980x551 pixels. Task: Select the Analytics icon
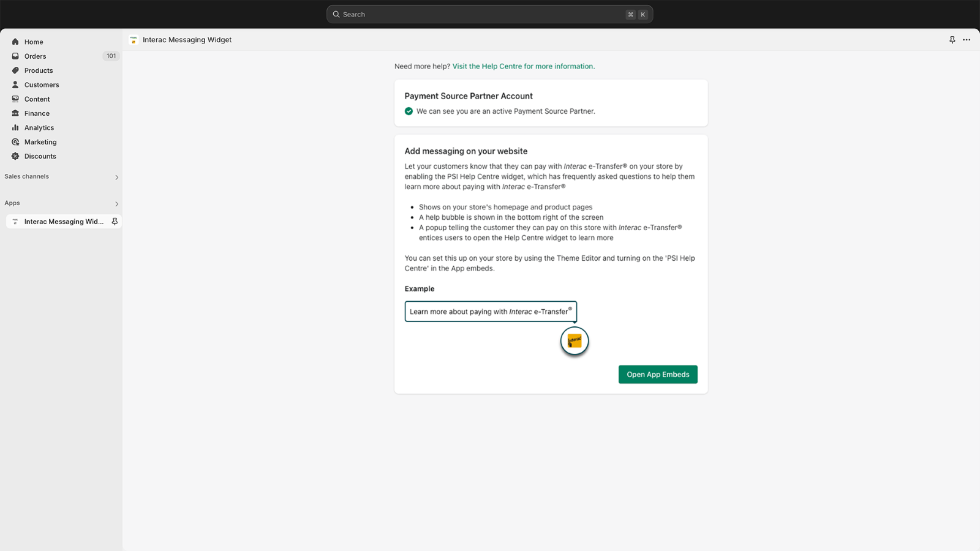click(15, 127)
